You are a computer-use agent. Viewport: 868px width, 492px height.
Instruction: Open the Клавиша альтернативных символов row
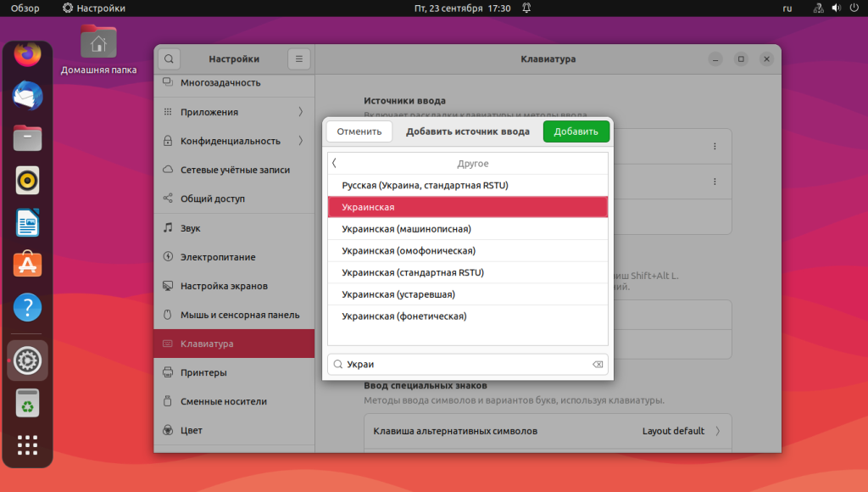pyautogui.click(x=548, y=431)
